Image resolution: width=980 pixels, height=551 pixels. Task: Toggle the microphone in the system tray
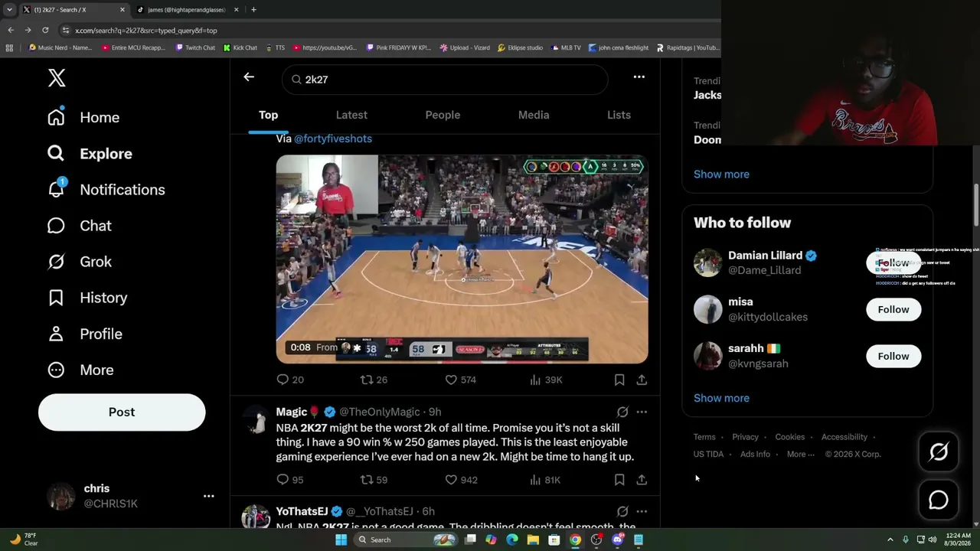coord(906,540)
